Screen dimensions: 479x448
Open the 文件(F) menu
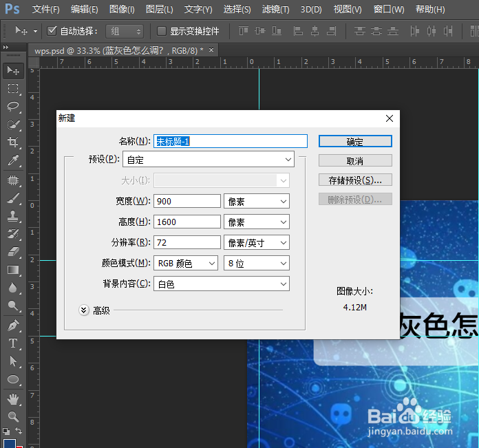[x=46, y=10]
